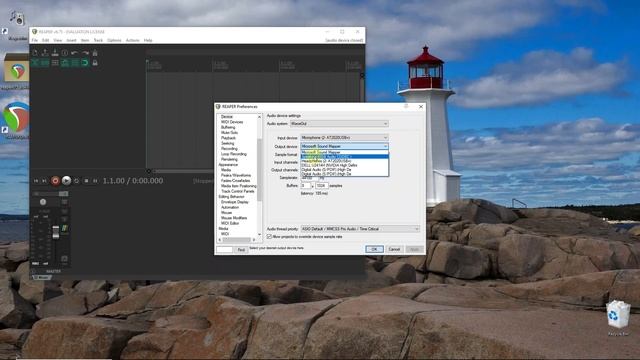The image size is (640, 360).
Task: Toggle ripple editing in REAPER toolbar
Action: 55,63
